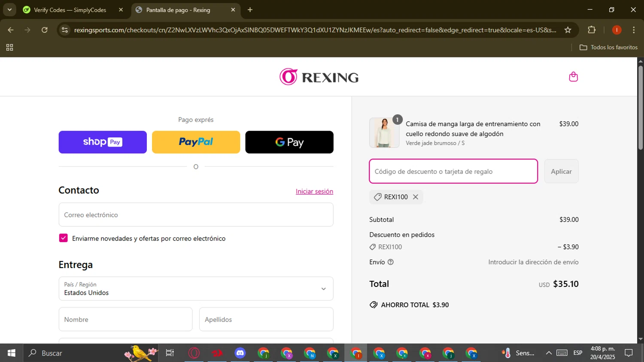Open Chrome profile avatar

click(x=617, y=30)
